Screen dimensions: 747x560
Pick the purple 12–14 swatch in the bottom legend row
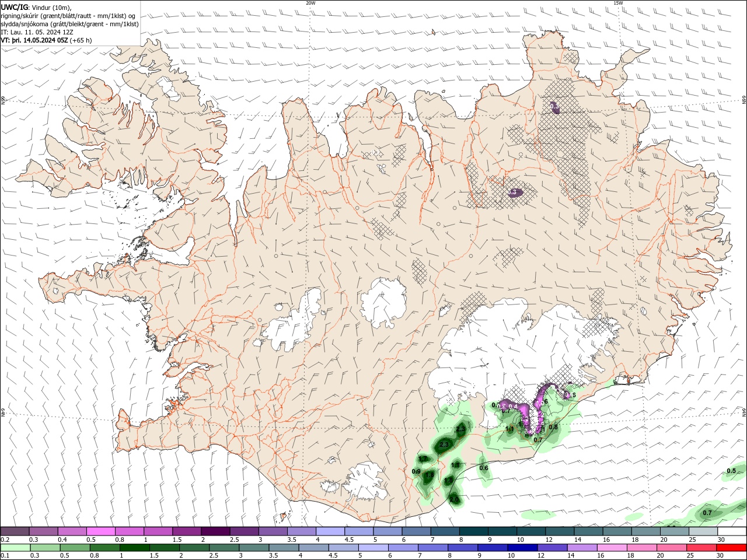[x=551, y=548]
